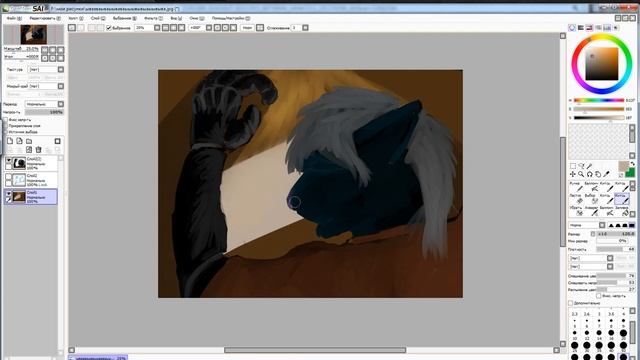Select the rectangular selection tool
640x360 pixels.
coord(573,166)
